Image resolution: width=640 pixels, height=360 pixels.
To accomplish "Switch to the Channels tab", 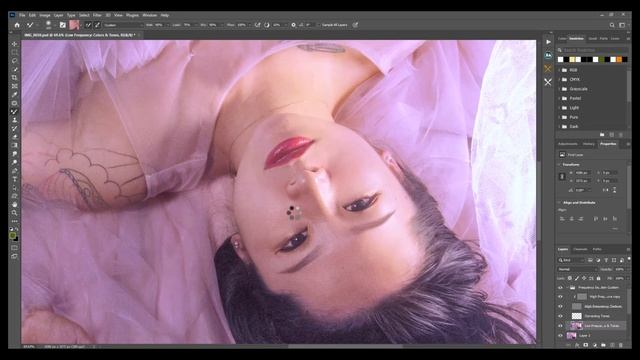I will tap(580, 249).
